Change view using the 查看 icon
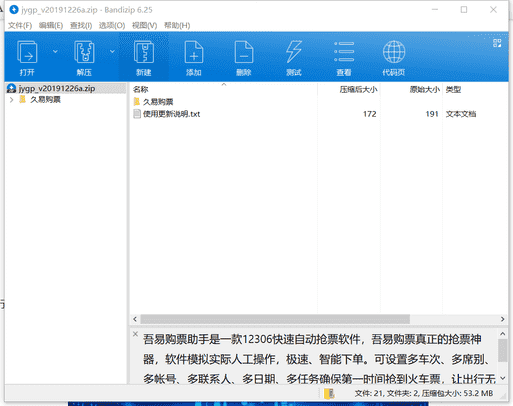Image resolution: width=513 pixels, height=406 pixels. (x=344, y=58)
